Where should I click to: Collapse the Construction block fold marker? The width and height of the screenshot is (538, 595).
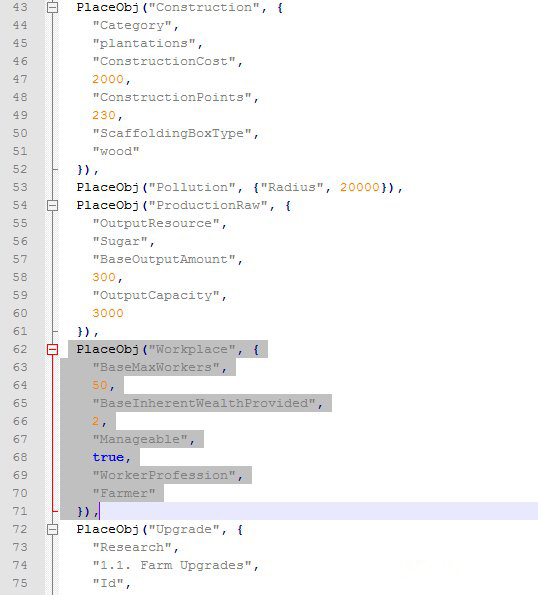point(52,8)
